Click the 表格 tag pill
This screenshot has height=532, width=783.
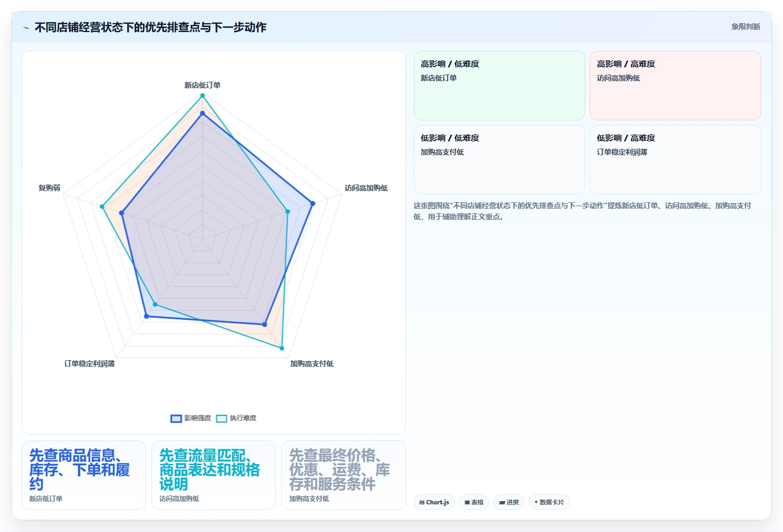pos(474,502)
